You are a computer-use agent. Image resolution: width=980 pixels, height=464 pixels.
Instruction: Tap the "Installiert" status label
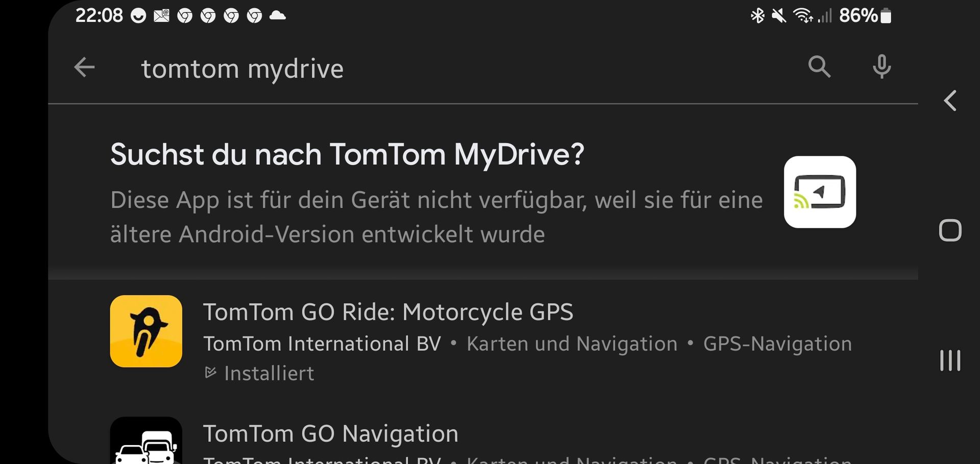pyautogui.click(x=268, y=374)
